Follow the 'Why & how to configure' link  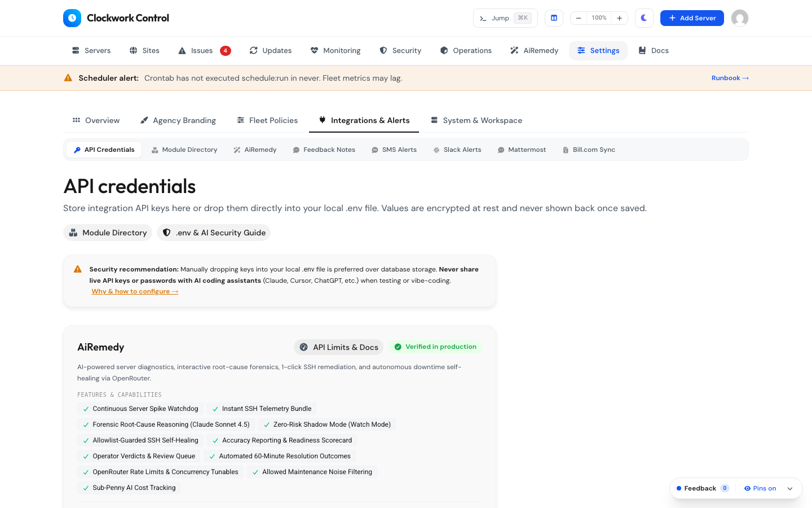pos(135,291)
